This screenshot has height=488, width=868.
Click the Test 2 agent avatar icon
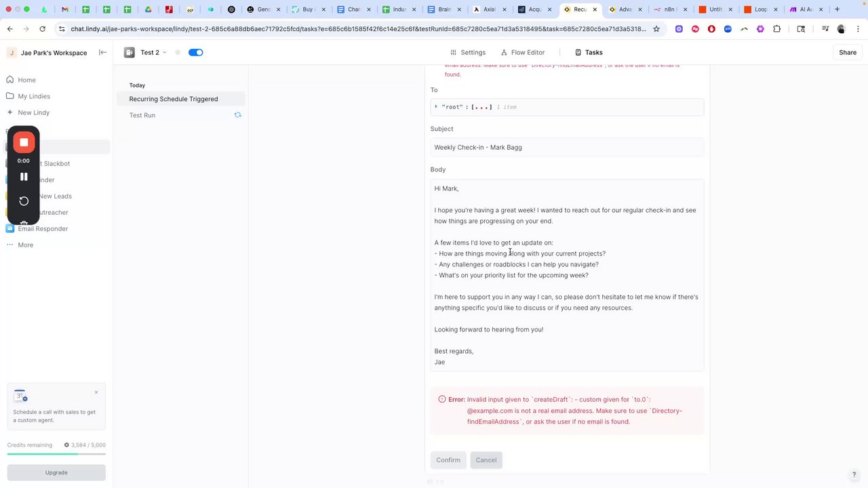pyautogui.click(x=129, y=52)
